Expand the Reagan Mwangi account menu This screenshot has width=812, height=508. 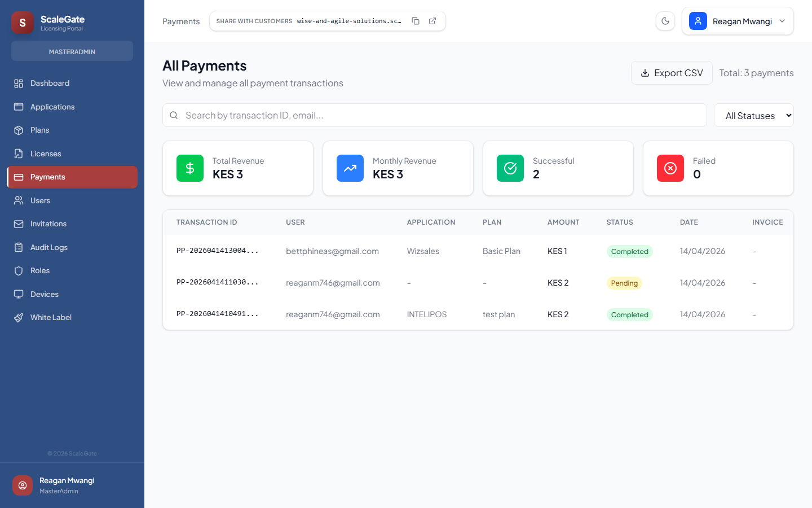(x=782, y=21)
